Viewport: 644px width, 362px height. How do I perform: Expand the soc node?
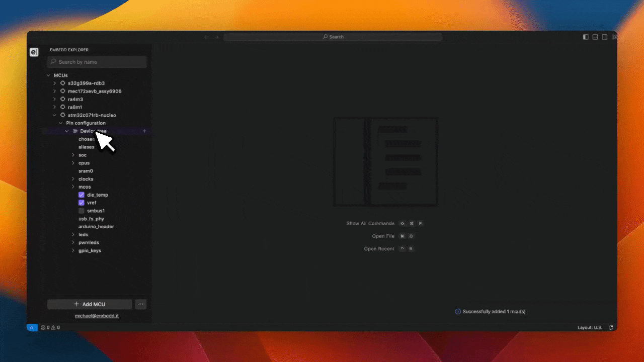click(73, 155)
